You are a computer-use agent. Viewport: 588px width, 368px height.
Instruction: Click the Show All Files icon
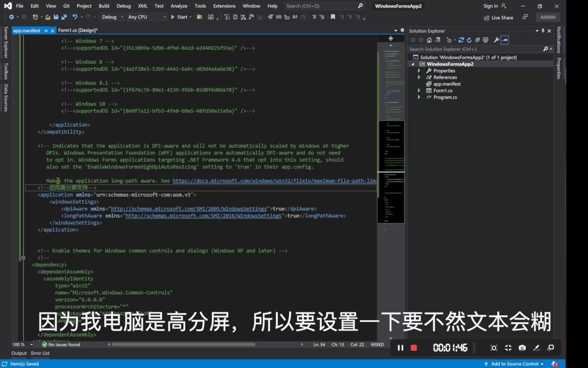click(485, 40)
